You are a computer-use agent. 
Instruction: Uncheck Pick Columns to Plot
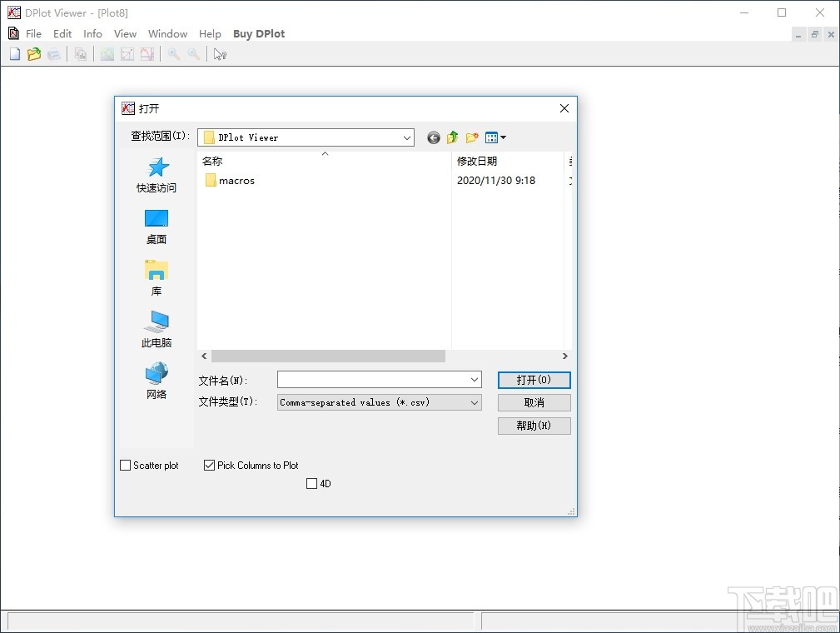coord(209,465)
